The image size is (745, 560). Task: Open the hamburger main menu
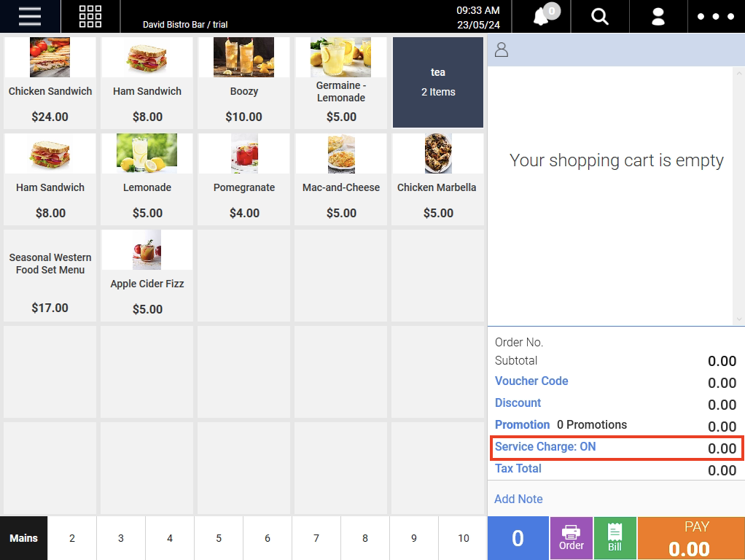point(30,16)
